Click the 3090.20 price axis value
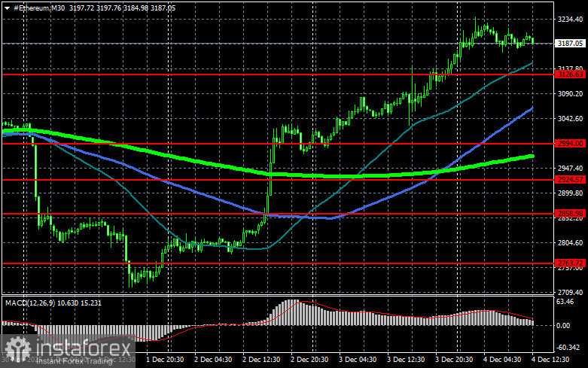Screen dimensions: 588x368 (x=570, y=93)
